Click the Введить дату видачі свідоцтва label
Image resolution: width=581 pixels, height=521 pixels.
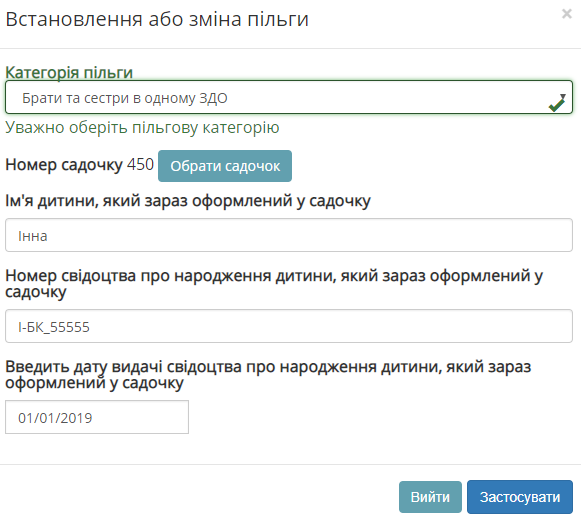(x=268, y=375)
